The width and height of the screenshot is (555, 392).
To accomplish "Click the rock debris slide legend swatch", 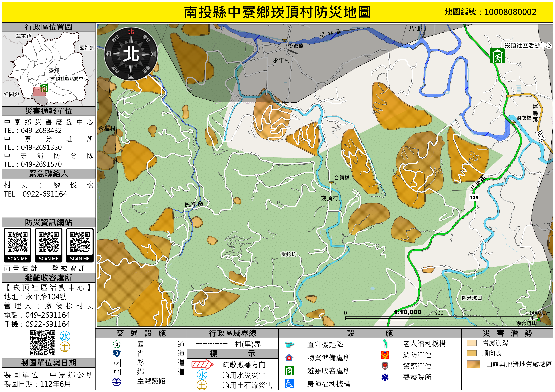I will click(x=472, y=343).
